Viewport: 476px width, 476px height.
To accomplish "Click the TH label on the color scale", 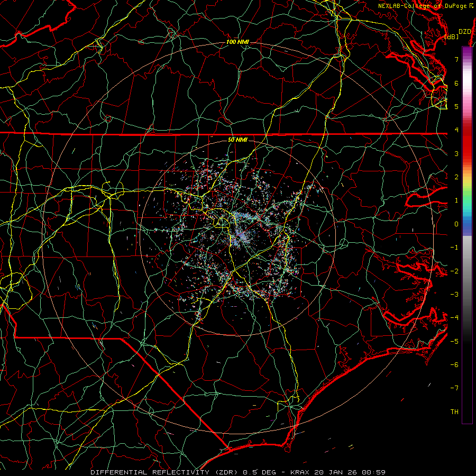I will coord(454,411).
